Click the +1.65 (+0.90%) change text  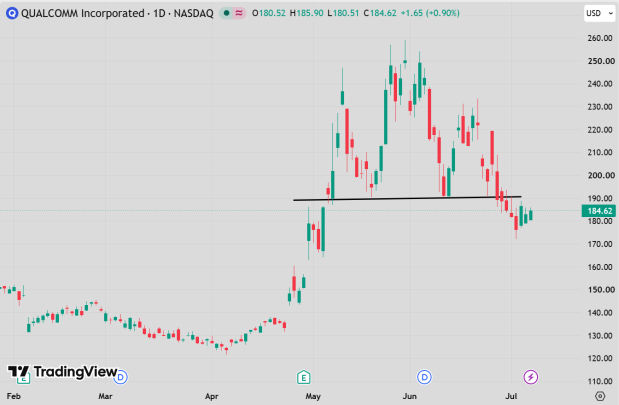pyautogui.click(x=430, y=13)
